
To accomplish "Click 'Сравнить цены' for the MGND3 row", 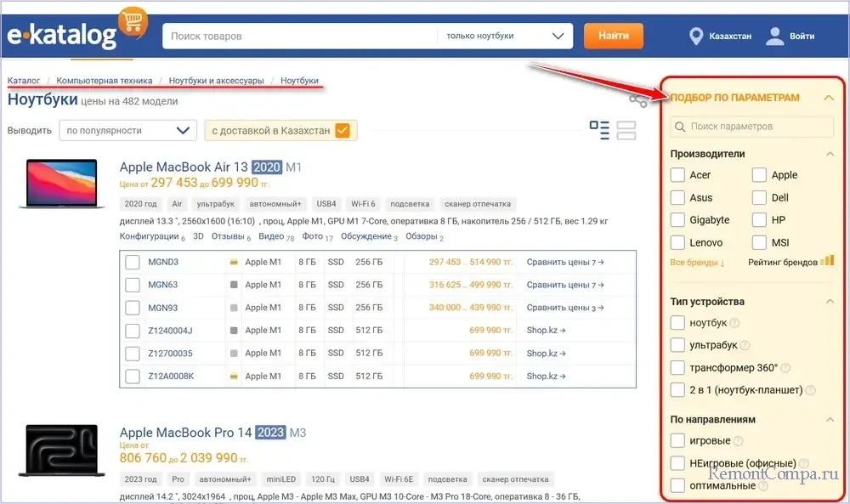I will 565,263.
